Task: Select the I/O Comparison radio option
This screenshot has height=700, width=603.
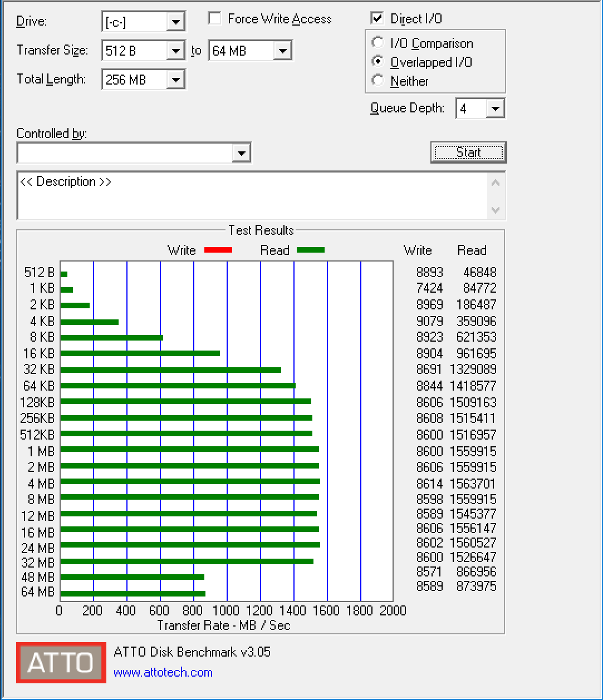Action: pyautogui.click(x=378, y=43)
